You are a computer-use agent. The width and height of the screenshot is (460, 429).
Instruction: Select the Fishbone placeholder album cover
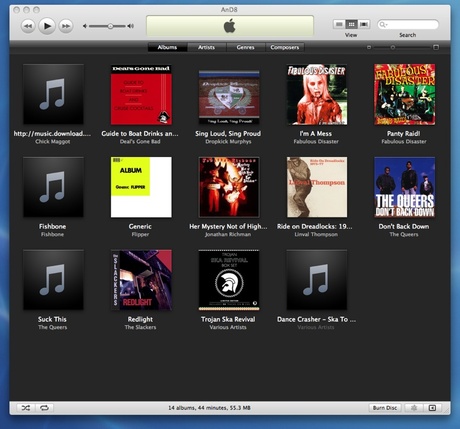pos(53,187)
